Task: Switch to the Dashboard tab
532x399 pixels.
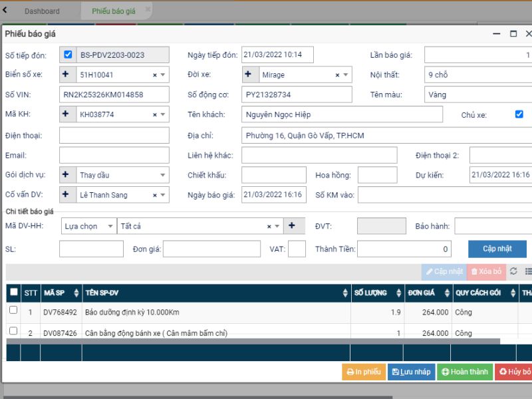Action: click(42, 11)
